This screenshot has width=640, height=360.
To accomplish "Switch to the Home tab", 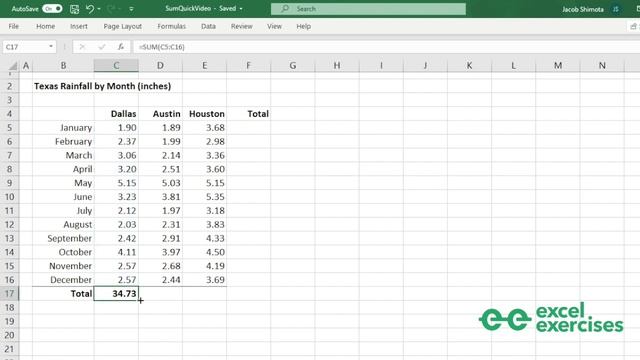I will pos(45,26).
